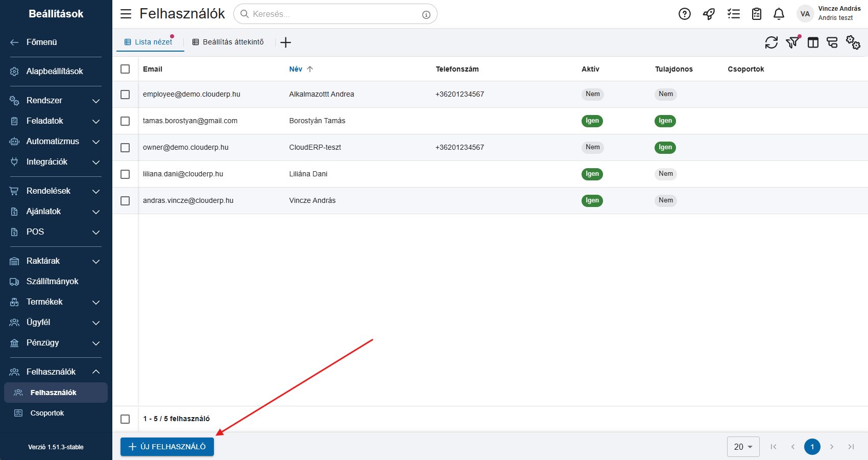Click the notification bell icon
The width and height of the screenshot is (868, 460).
click(x=779, y=14)
